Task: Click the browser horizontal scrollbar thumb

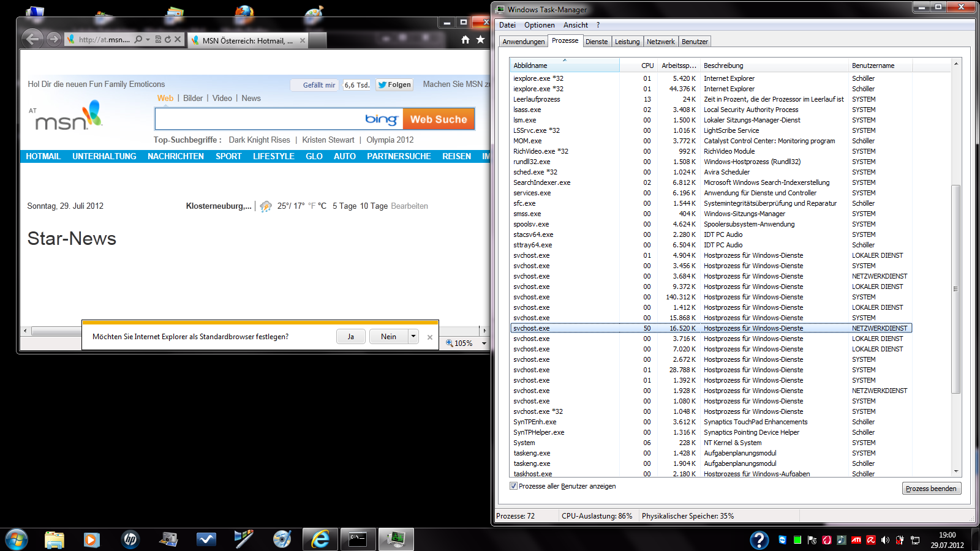Action: tap(57, 331)
